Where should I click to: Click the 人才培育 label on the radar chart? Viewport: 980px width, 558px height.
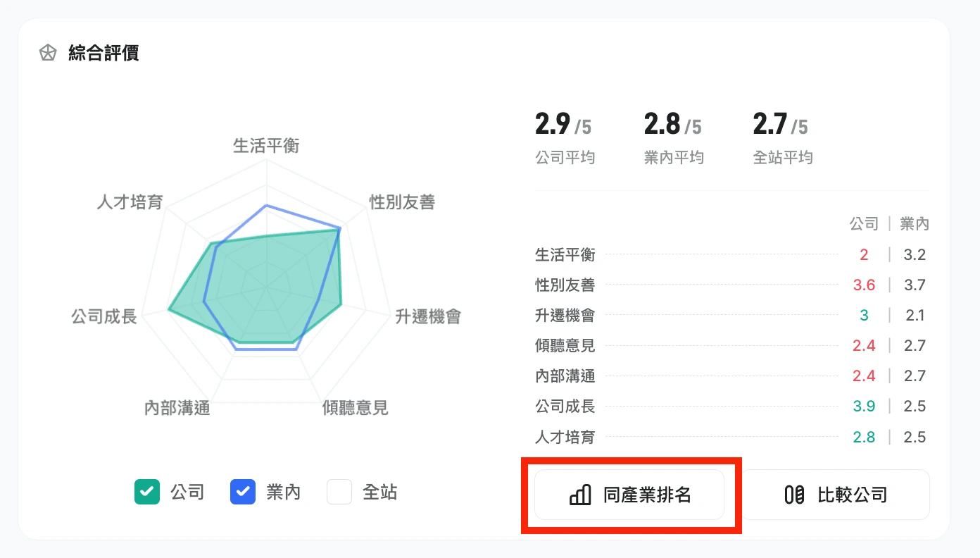tap(130, 203)
